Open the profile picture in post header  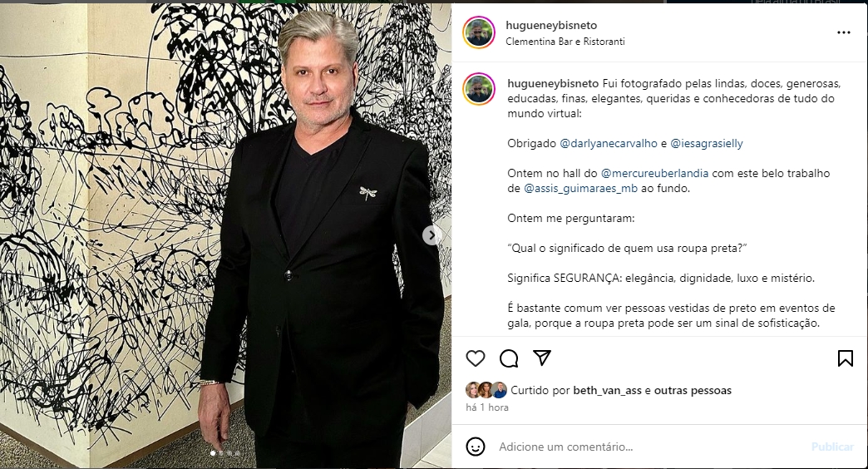[479, 32]
